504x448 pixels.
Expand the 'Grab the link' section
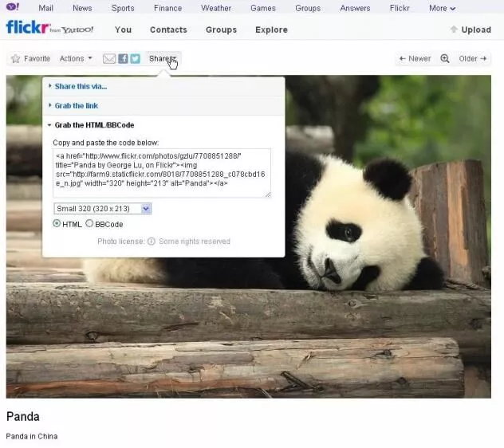tap(77, 105)
